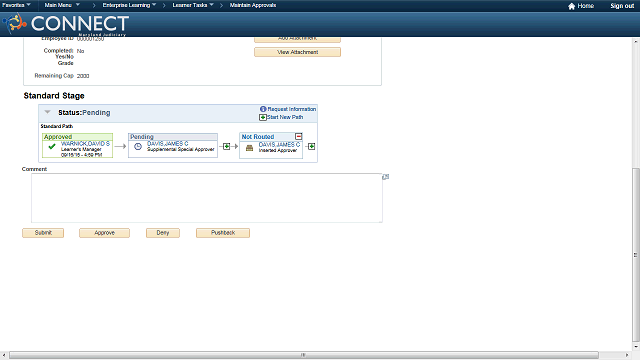The width and height of the screenshot is (640, 360).
Task: Click the CONNECT logo
Action: pyautogui.click(x=67, y=24)
